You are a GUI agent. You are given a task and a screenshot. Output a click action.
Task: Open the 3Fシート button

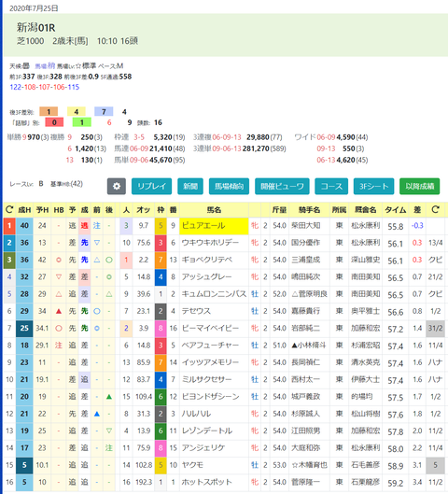(x=373, y=186)
